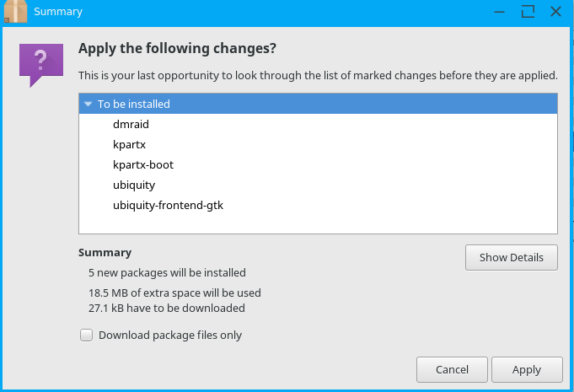Apply the marked changes
The image size is (574, 392).
pyautogui.click(x=527, y=369)
